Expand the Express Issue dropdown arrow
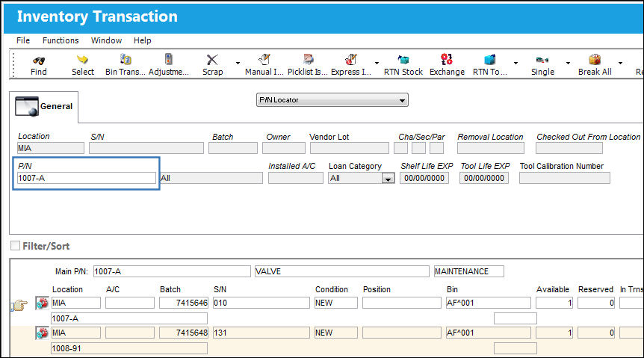 pos(377,63)
